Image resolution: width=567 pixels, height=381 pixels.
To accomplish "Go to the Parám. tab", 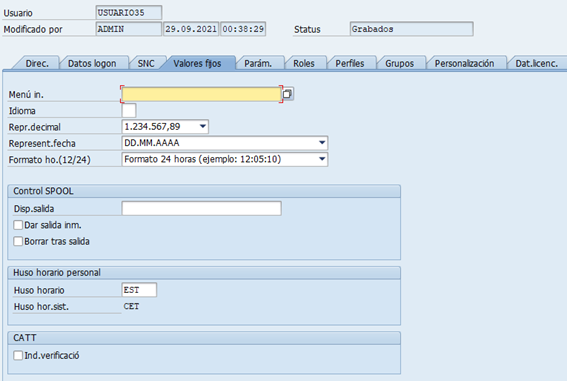I will click(258, 63).
